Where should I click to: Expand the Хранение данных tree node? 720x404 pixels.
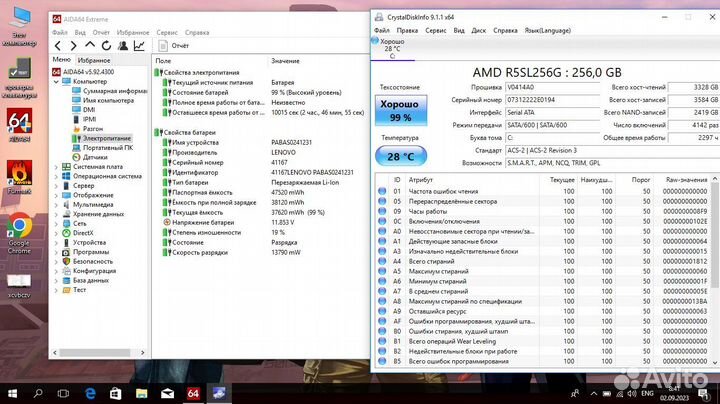pos(56,214)
